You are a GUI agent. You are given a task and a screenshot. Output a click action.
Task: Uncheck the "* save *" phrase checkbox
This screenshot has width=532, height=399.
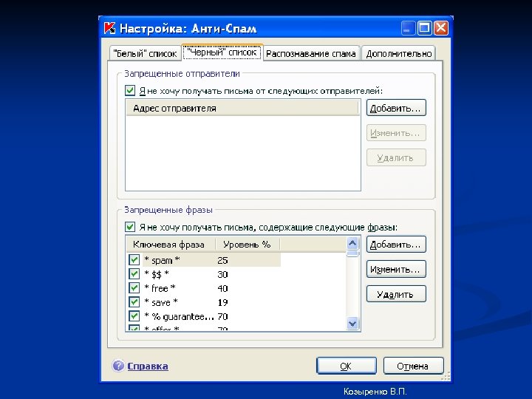click(134, 302)
